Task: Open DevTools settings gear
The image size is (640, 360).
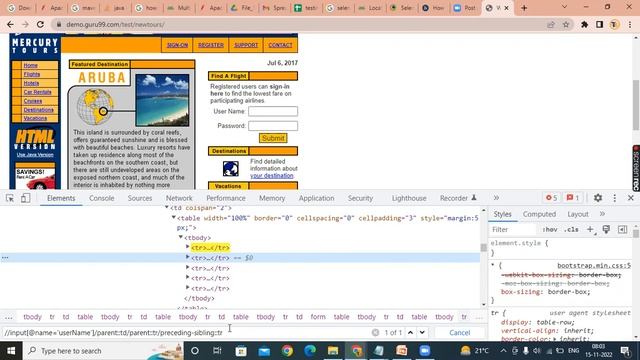Action: pyautogui.click(x=598, y=198)
